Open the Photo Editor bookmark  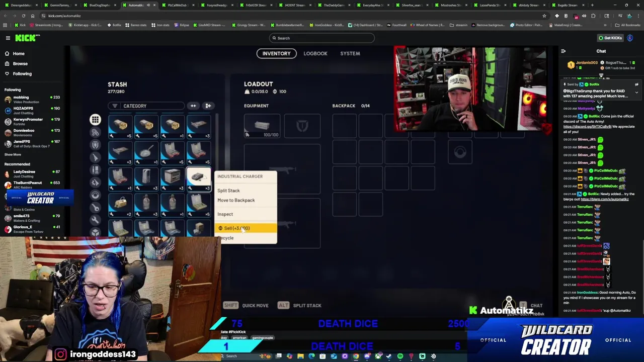coord(526,25)
